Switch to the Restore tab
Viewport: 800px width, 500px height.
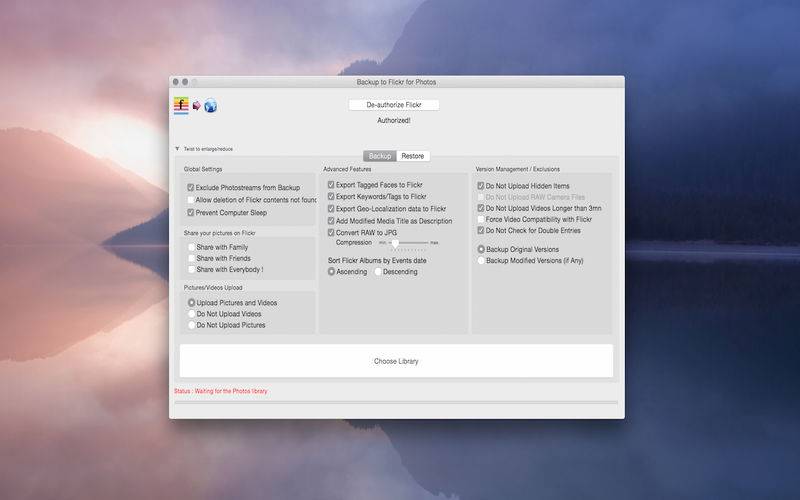(413, 156)
